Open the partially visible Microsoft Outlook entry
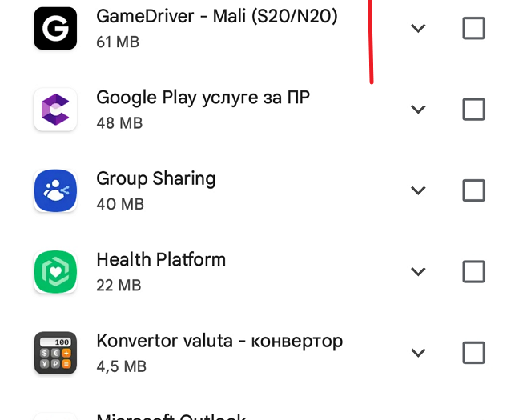 [171, 416]
